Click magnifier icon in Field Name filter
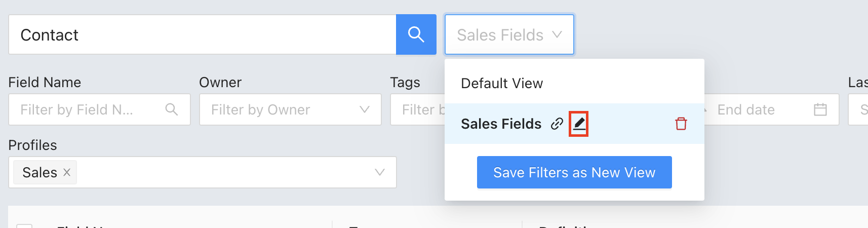 click(172, 109)
